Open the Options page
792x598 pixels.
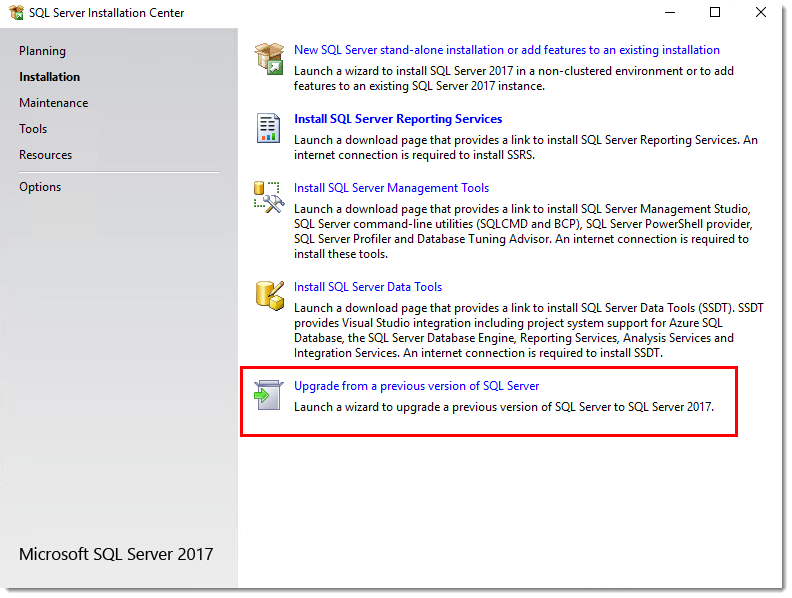(x=40, y=187)
